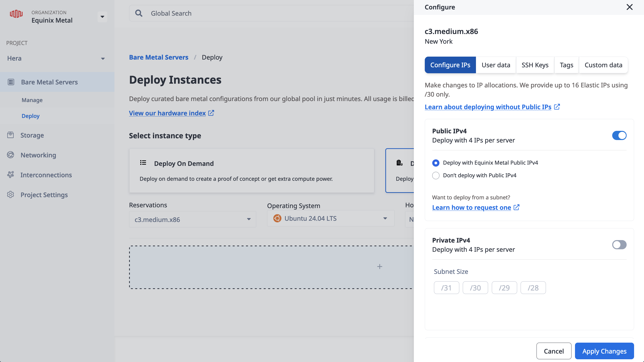Close the Configure panel

(630, 7)
